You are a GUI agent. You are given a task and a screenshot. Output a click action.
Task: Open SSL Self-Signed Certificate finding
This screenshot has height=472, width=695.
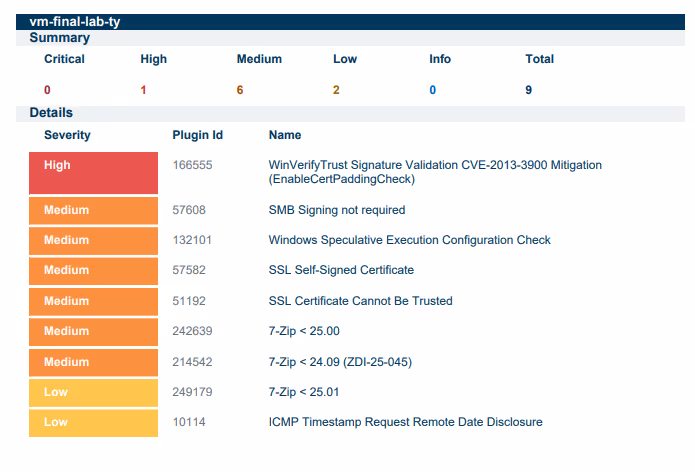(341, 270)
